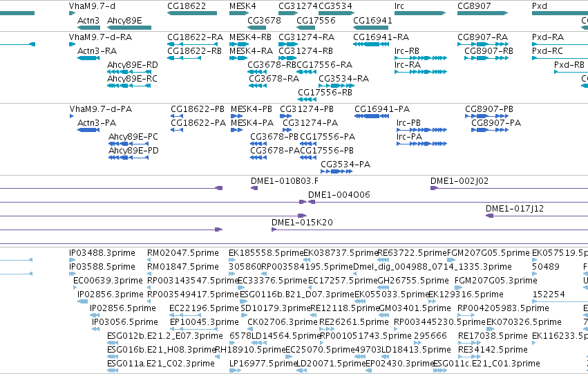Click the LP16977.5prime EST
588x374 pixels.
pyautogui.click(x=235, y=371)
